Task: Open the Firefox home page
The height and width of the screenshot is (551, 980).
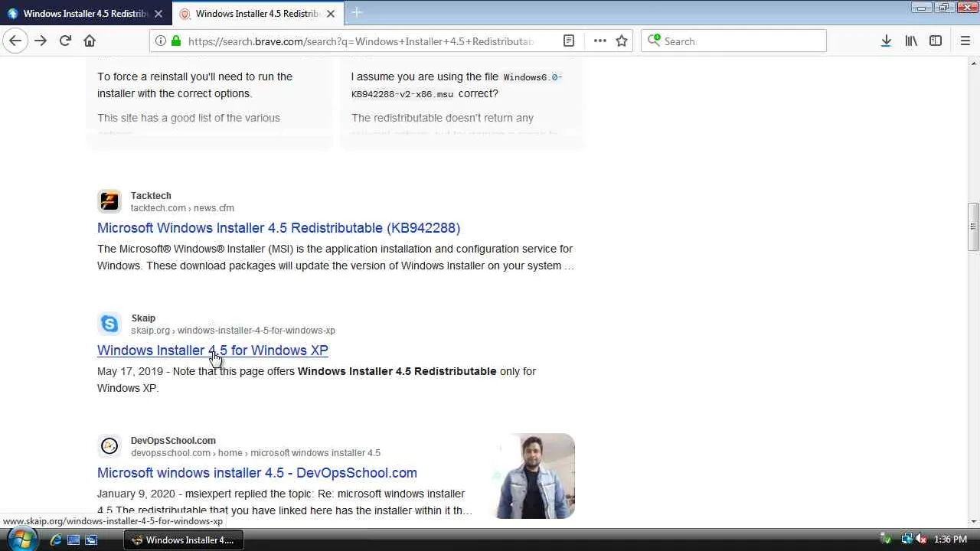Action: [x=90, y=41]
